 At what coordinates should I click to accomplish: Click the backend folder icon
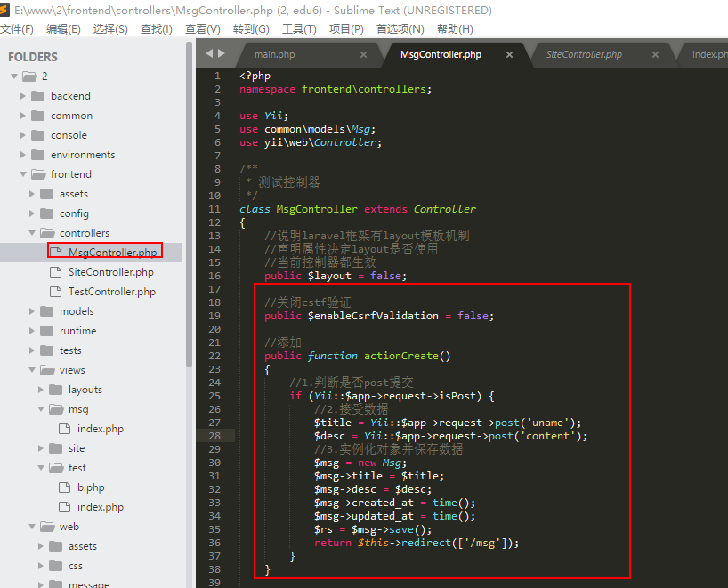click(37, 96)
